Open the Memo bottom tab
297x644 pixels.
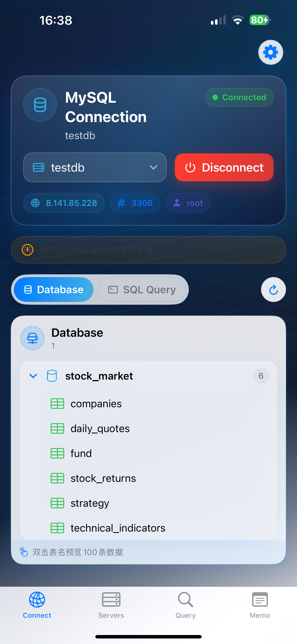(260, 605)
